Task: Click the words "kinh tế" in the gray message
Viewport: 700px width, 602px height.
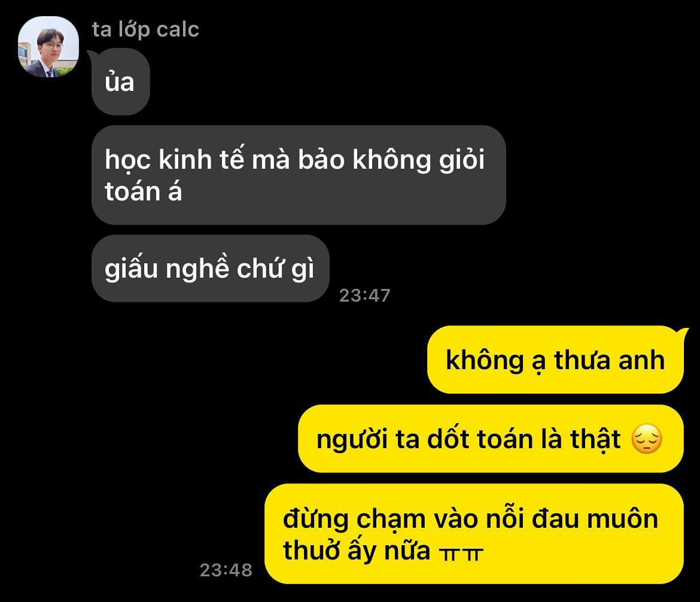Action: pos(202,159)
